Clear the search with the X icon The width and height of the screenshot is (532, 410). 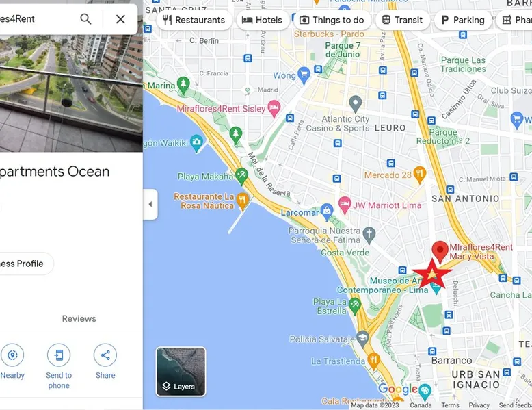120,19
